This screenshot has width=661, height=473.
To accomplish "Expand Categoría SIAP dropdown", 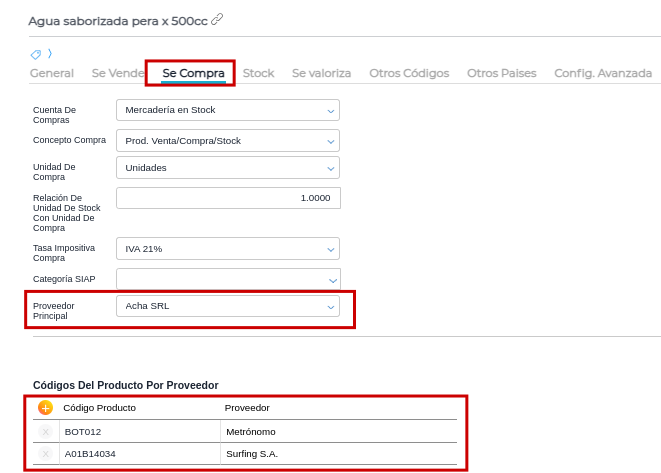I will 228,279.
